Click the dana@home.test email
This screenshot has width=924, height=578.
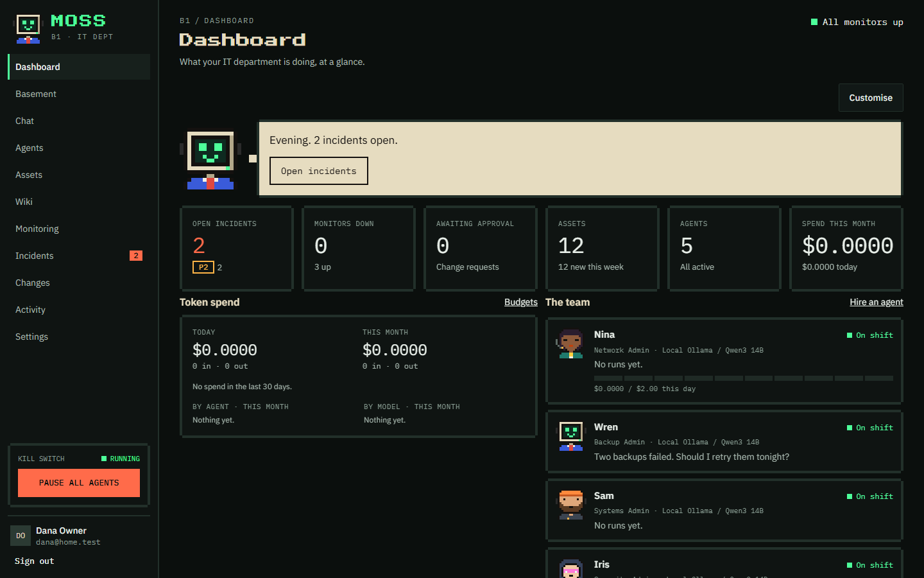[68, 542]
